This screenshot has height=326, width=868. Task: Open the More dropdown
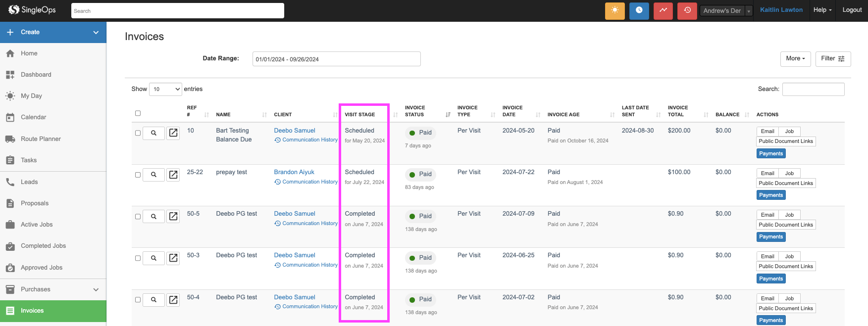click(795, 59)
